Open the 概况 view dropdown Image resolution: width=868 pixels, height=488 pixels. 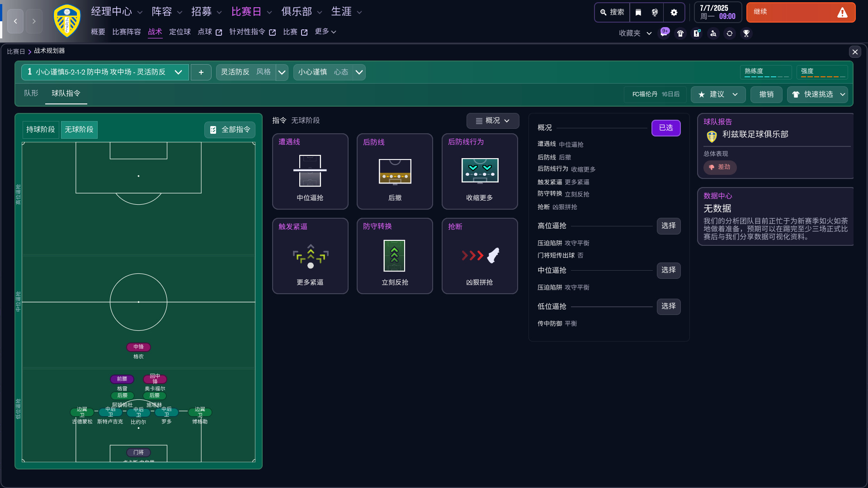[493, 121]
